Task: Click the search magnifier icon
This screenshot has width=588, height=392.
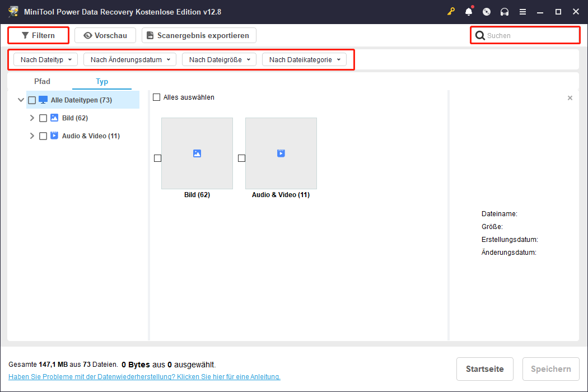Action: coord(480,35)
